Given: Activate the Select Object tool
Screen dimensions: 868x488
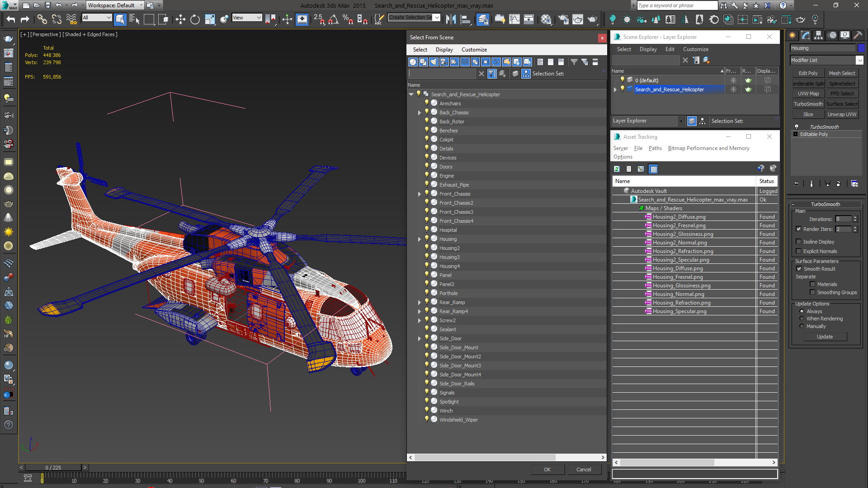Looking at the screenshot, I should [x=120, y=19].
